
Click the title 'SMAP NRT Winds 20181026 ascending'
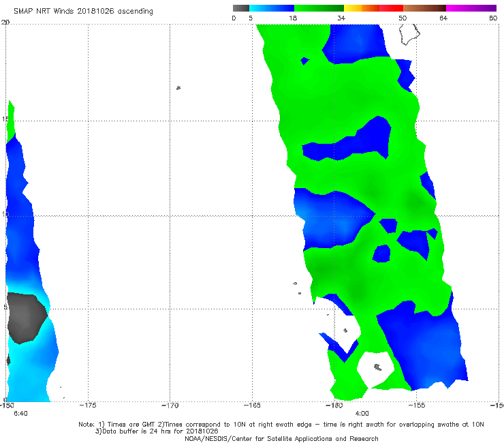click(83, 11)
